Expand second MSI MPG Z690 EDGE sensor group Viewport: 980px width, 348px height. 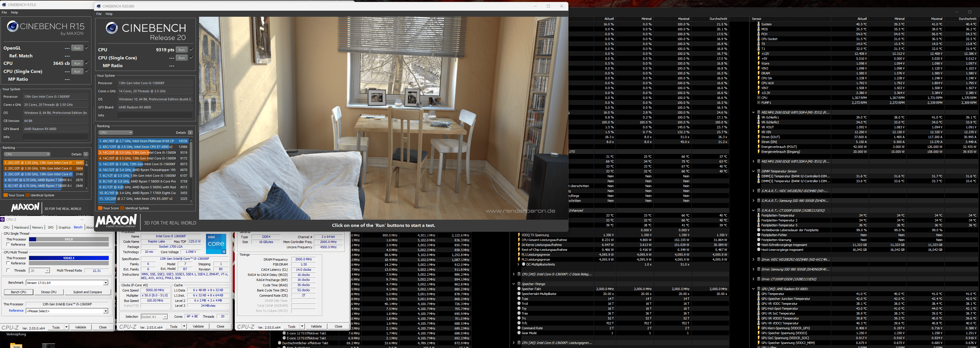753,162
